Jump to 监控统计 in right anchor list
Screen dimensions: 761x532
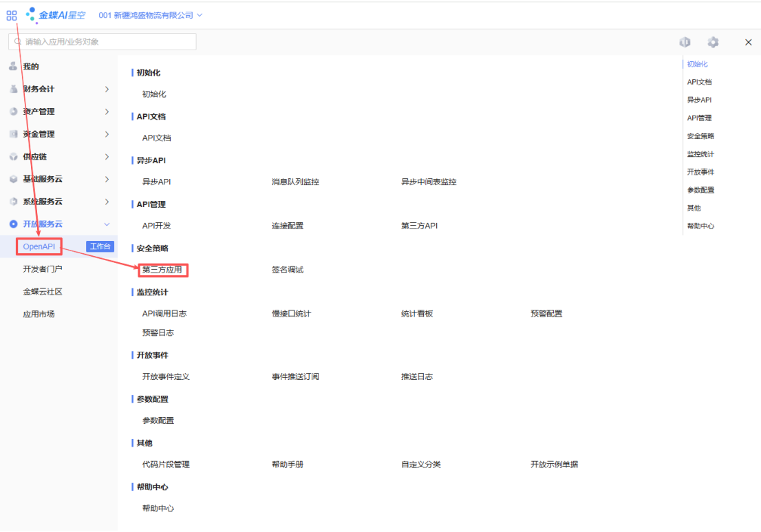700,154
